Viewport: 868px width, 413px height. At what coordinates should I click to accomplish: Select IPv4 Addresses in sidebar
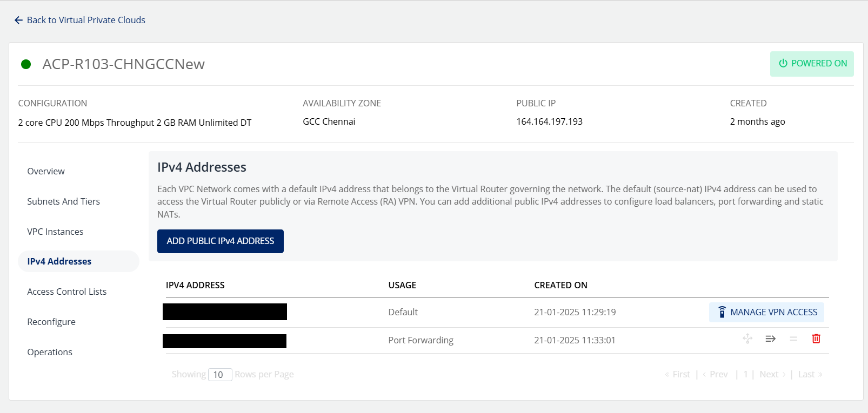(78, 261)
